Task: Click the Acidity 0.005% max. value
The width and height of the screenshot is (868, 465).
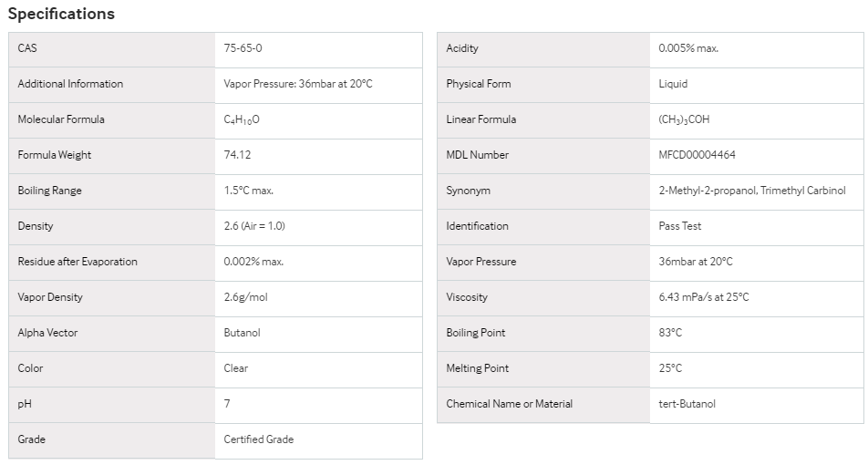Action: pyautogui.click(x=688, y=48)
